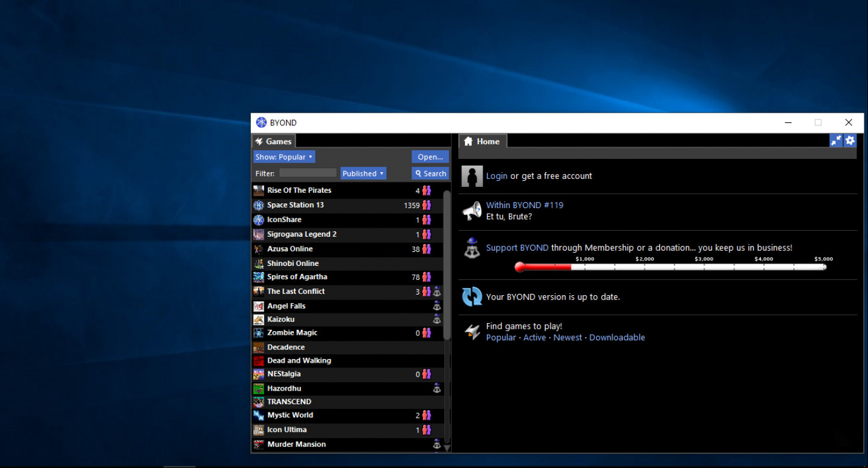Screen dimensions: 868x468
Task: Click the Downloadable games link
Action: coord(617,337)
